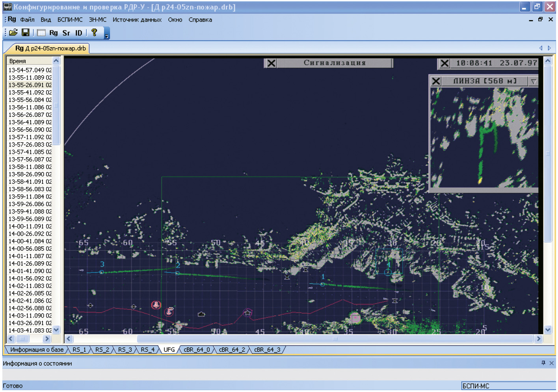
Task: Select row 13-57-56.087 in time list
Action: [30, 159]
